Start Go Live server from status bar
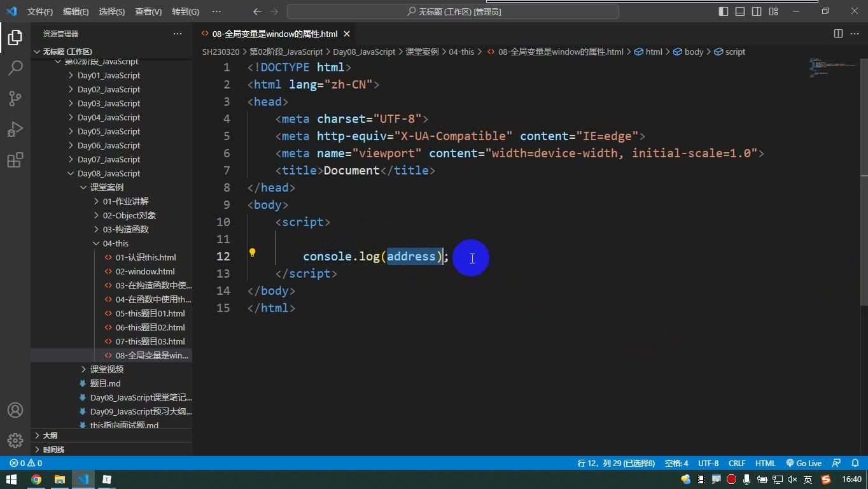This screenshot has height=489, width=868. pyautogui.click(x=804, y=464)
